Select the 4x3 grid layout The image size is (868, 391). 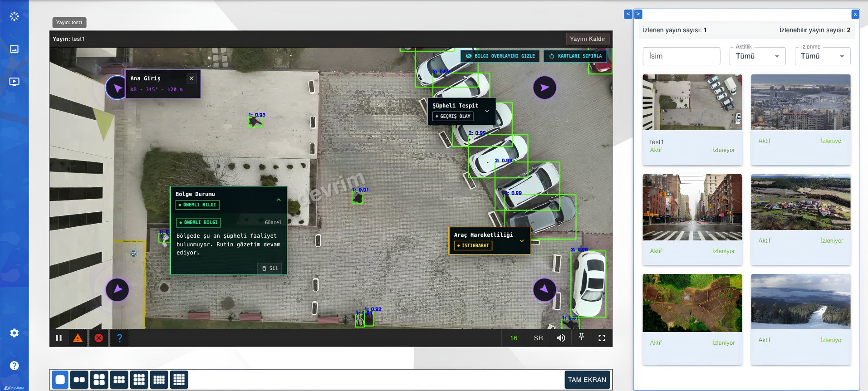(x=159, y=380)
